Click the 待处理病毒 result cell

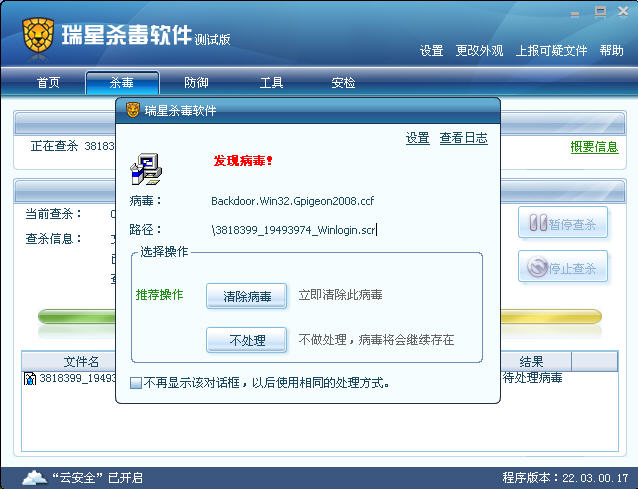(x=532, y=378)
